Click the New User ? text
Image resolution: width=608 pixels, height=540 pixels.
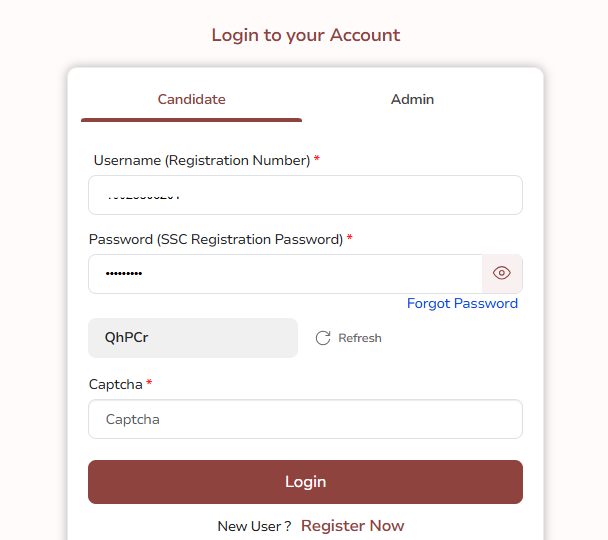pyautogui.click(x=254, y=526)
